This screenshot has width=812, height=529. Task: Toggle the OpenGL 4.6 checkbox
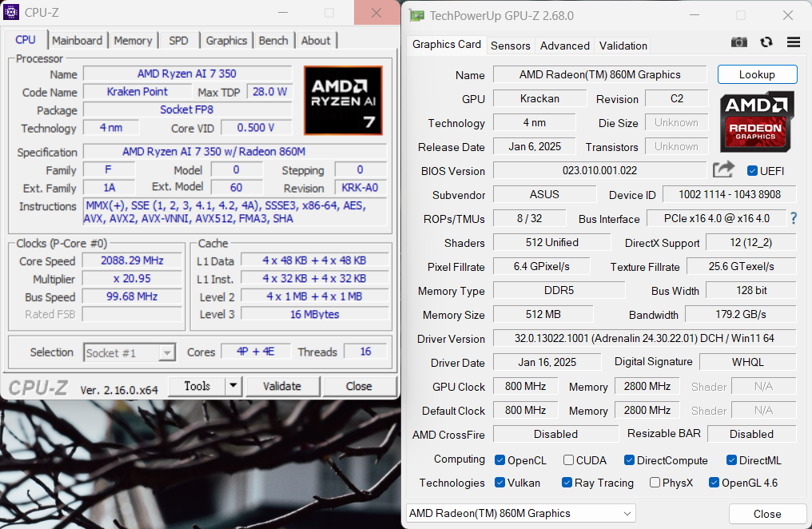tap(714, 483)
